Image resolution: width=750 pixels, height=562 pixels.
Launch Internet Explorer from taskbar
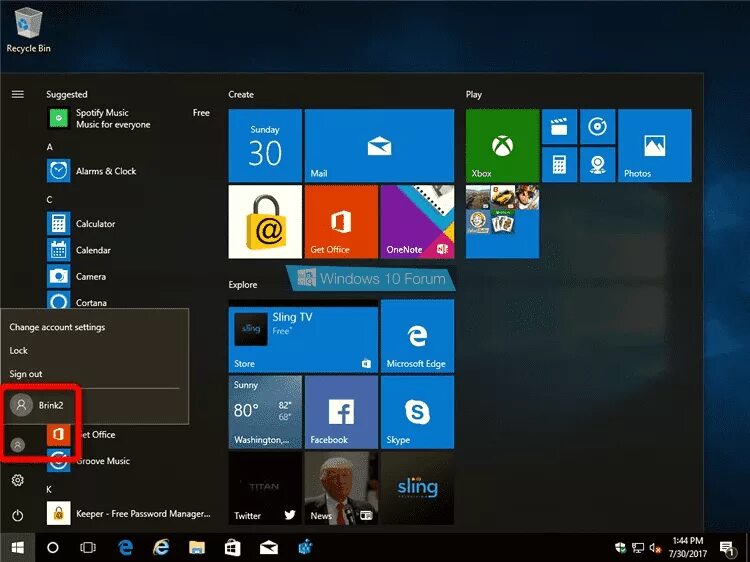pyautogui.click(x=161, y=548)
